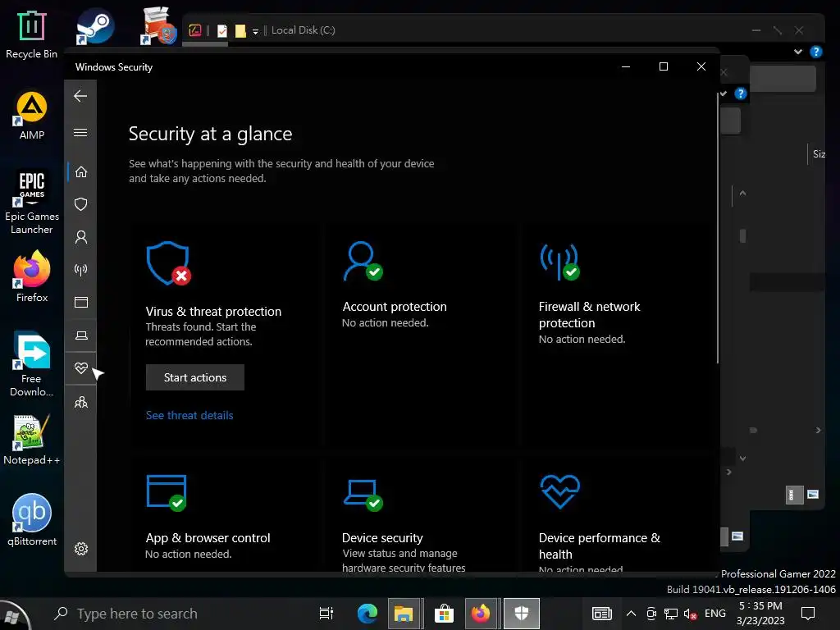
Task: Open the Firewall & network protection heading
Action: 589,314
